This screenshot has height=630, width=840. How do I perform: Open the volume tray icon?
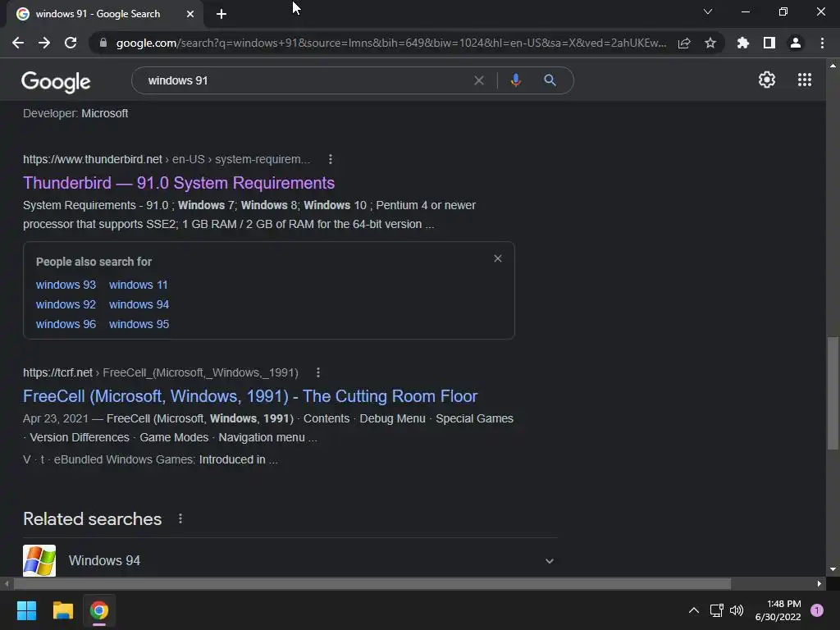pyautogui.click(x=737, y=610)
